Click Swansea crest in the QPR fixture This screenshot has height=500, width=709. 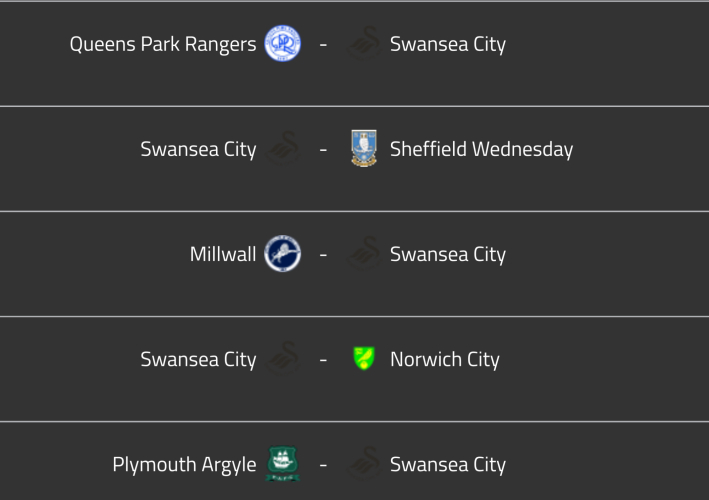click(364, 44)
